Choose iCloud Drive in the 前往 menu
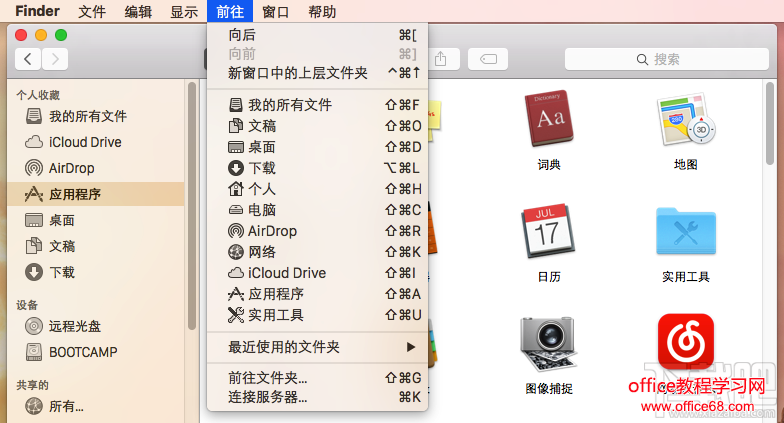Screen dimensions: 784x423 [x=318, y=273]
